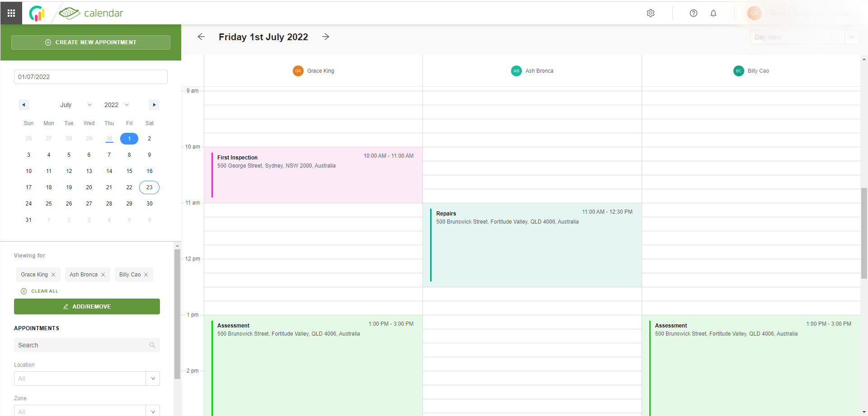Click the appointments Search field
Viewport: 868px width, 416px height.
coord(87,345)
